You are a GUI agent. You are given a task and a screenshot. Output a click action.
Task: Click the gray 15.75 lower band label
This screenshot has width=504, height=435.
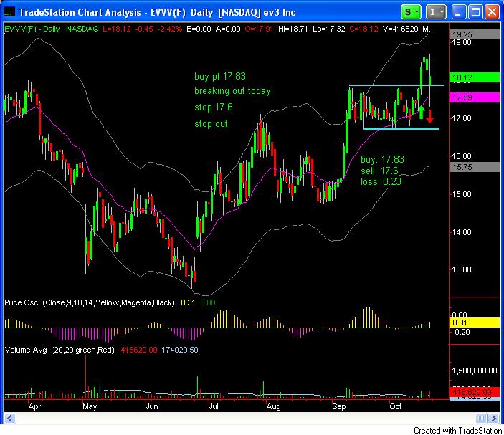click(x=474, y=167)
